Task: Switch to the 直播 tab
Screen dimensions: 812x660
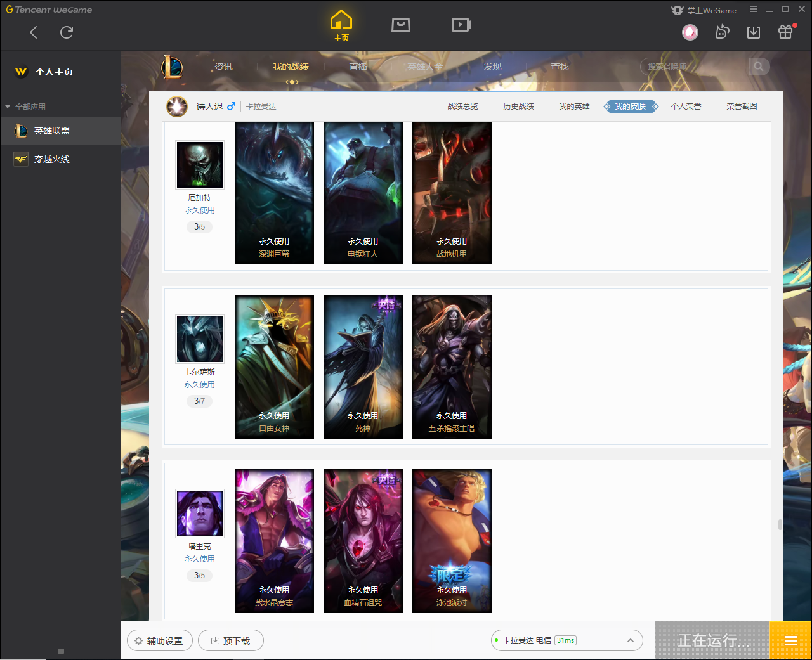Action: (x=358, y=67)
